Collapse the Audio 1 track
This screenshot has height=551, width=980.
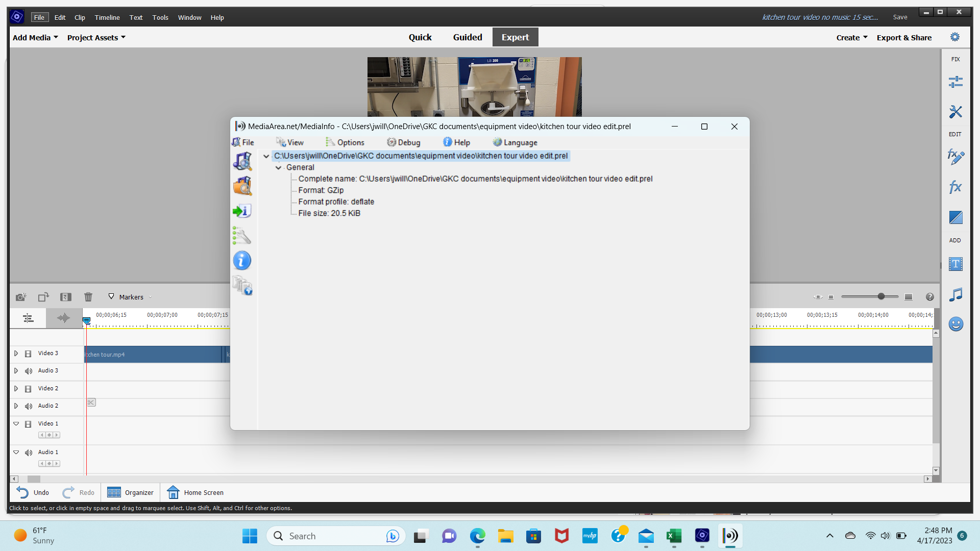(x=16, y=452)
